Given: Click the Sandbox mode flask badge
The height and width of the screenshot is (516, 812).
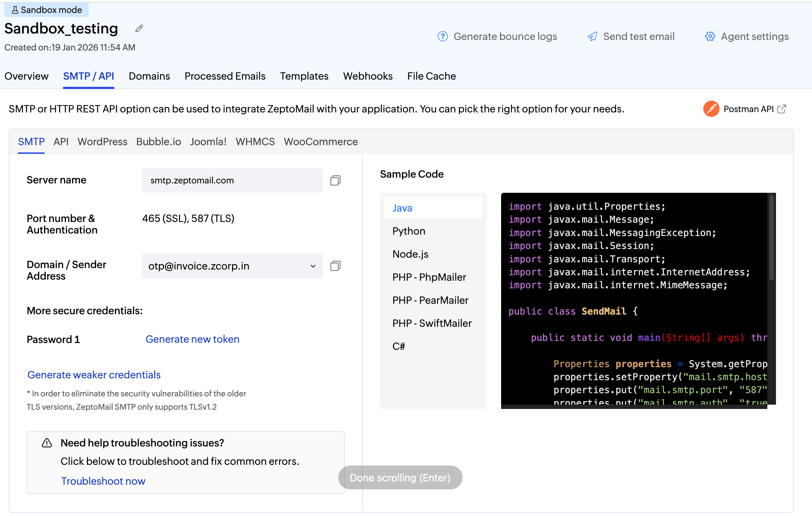Looking at the screenshot, I should 46,10.
